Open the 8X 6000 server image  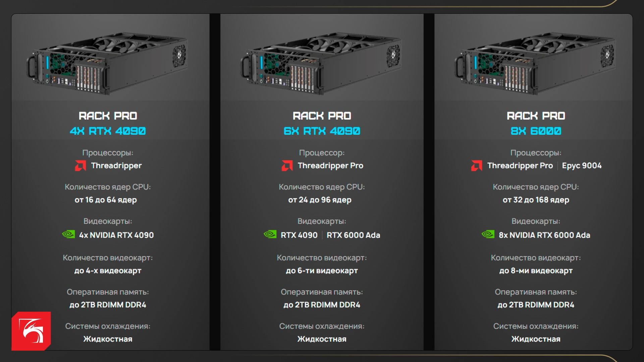[536, 63]
